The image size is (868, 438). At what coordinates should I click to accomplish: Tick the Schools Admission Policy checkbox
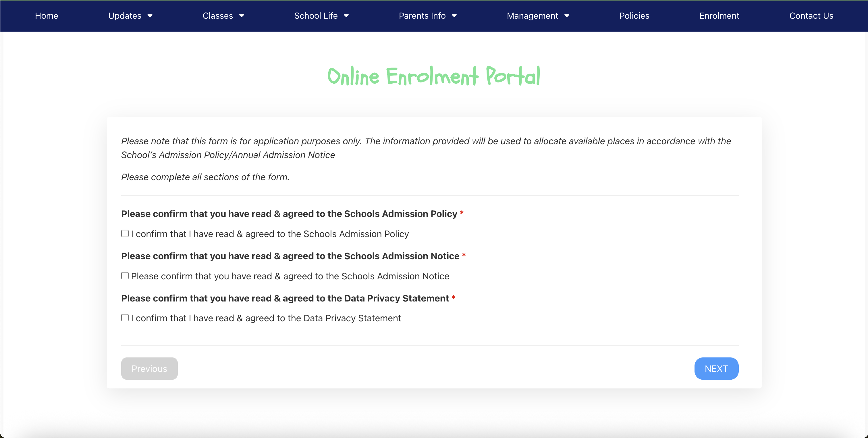click(x=125, y=234)
